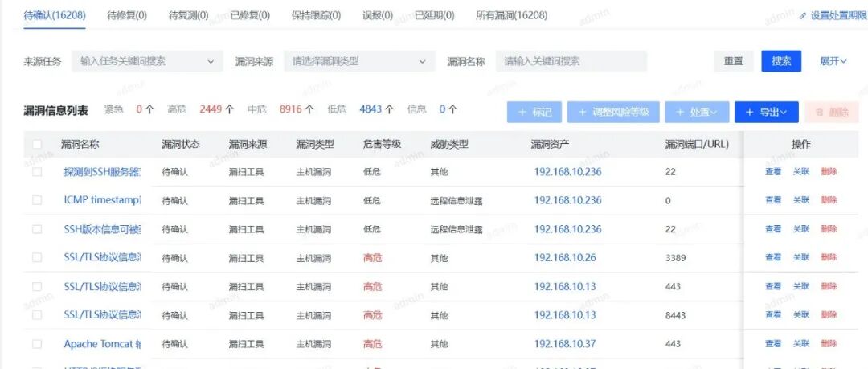This screenshot has width=868, height=369.
Task: Click the 中危 count 8916
Action: (291, 109)
